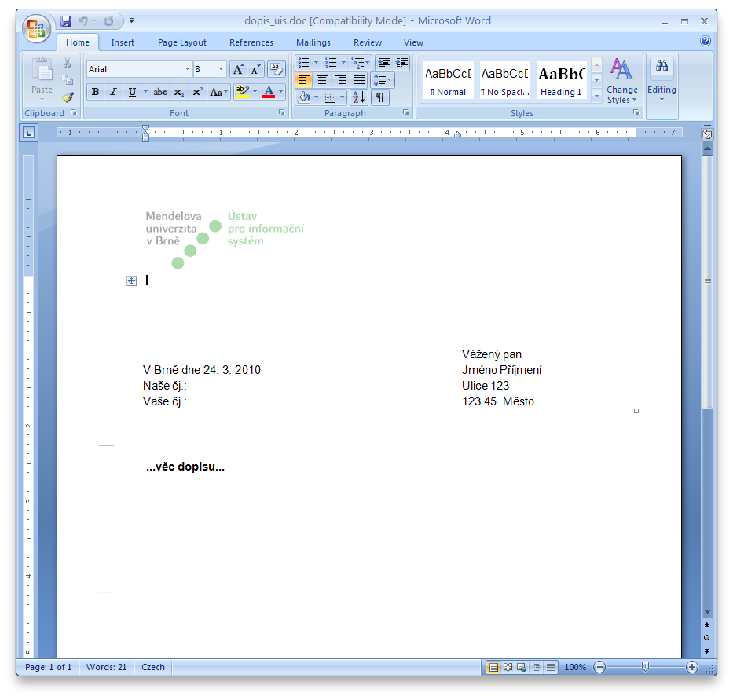Switch to the Page Layout tab
This screenshot has height=700, width=733.
pyautogui.click(x=181, y=42)
